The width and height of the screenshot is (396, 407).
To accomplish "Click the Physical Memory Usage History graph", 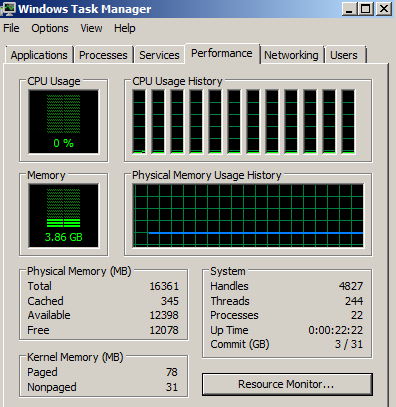I will coord(248,216).
